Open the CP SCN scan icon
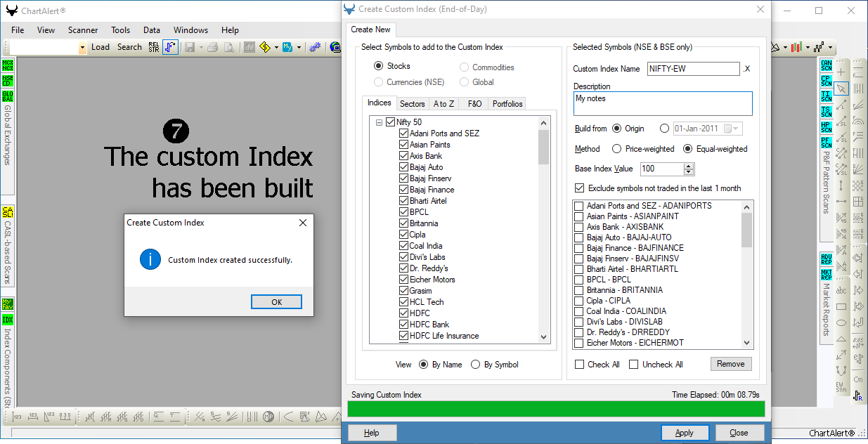The height and width of the screenshot is (444, 868). (827, 81)
